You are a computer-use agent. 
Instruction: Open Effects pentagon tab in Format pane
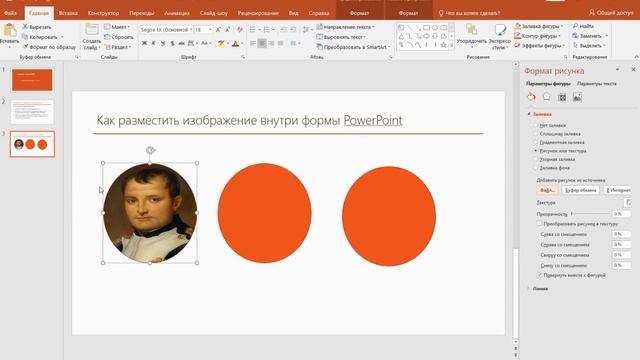pos(547,97)
